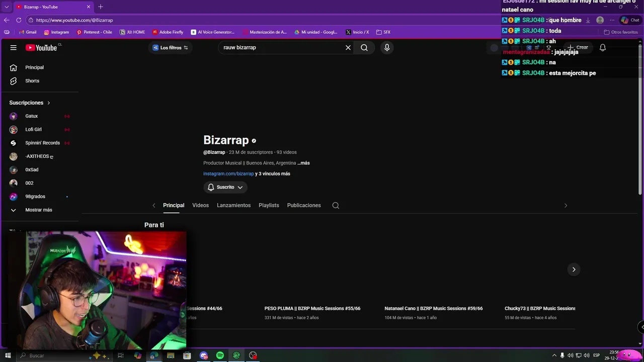Screen dimensions: 644x362
Task: Open Discord from the taskbar
Action: pyautogui.click(x=204, y=355)
